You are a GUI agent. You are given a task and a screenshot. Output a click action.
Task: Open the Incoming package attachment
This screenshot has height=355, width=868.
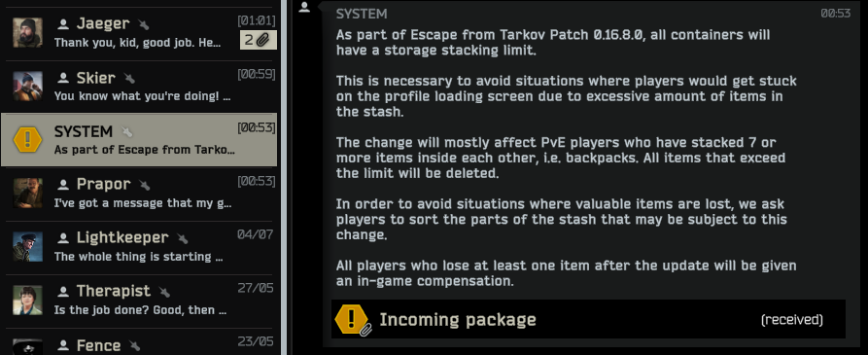tap(588, 320)
